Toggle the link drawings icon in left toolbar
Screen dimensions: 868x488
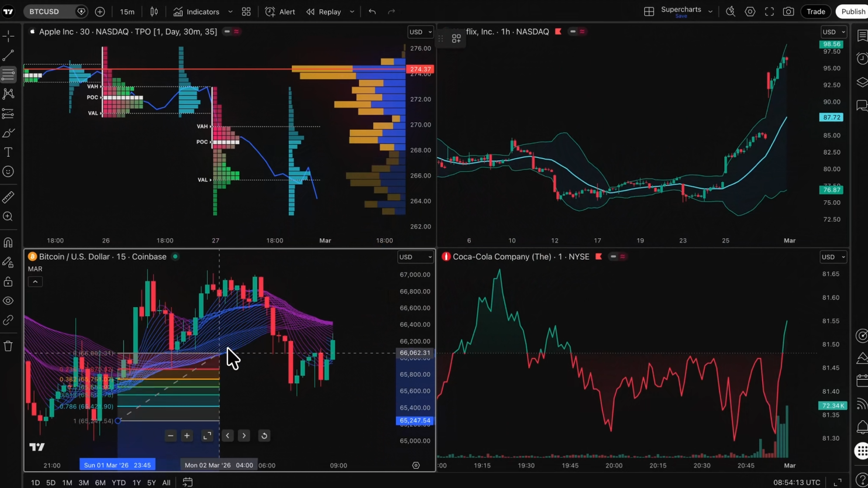8,320
